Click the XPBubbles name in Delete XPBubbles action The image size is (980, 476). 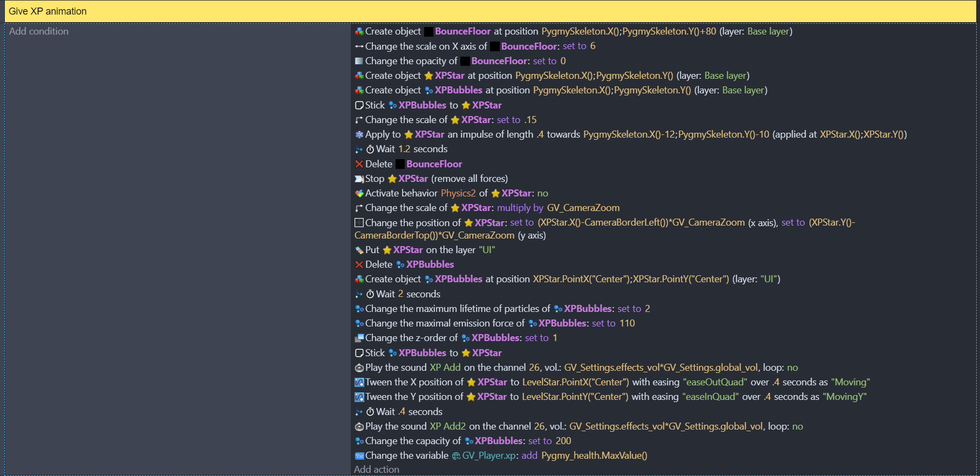tap(430, 264)
